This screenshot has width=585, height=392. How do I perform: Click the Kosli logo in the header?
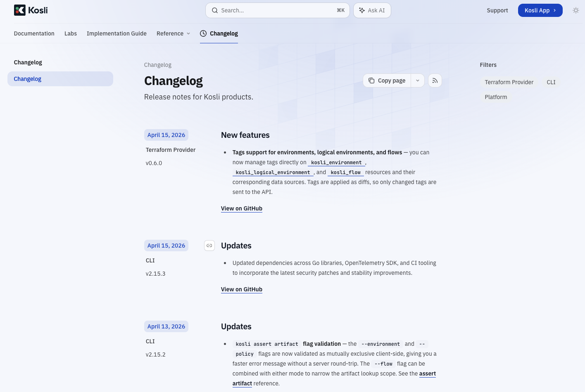tap(31, 10)
